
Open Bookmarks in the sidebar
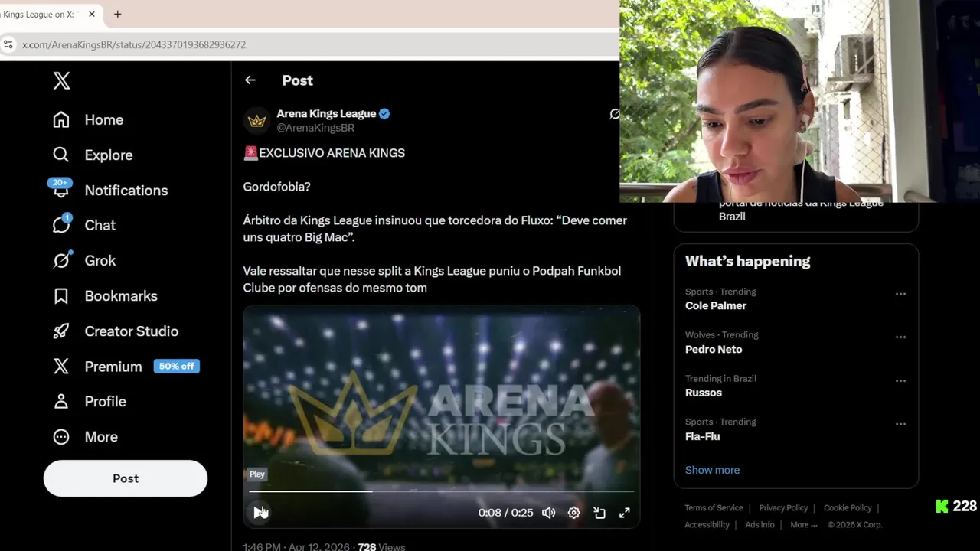coord(105,295)
